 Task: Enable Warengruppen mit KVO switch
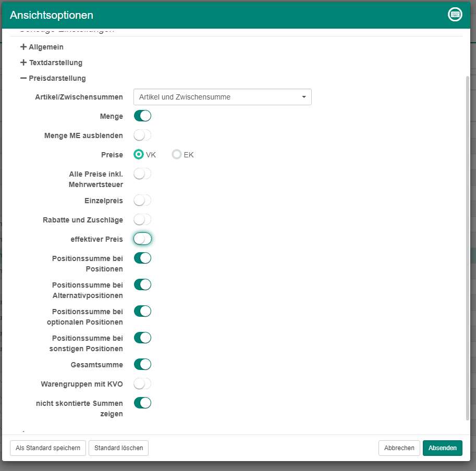(x=142, y=384)
